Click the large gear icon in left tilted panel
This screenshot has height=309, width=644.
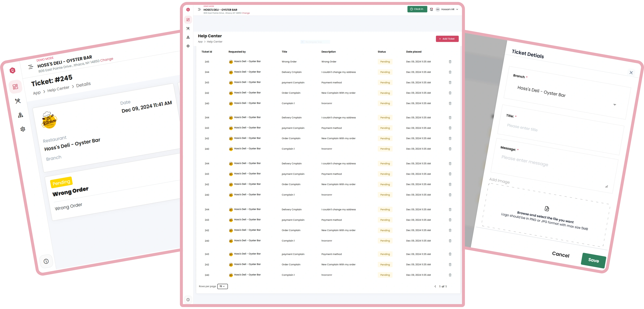tap(23, 129)
